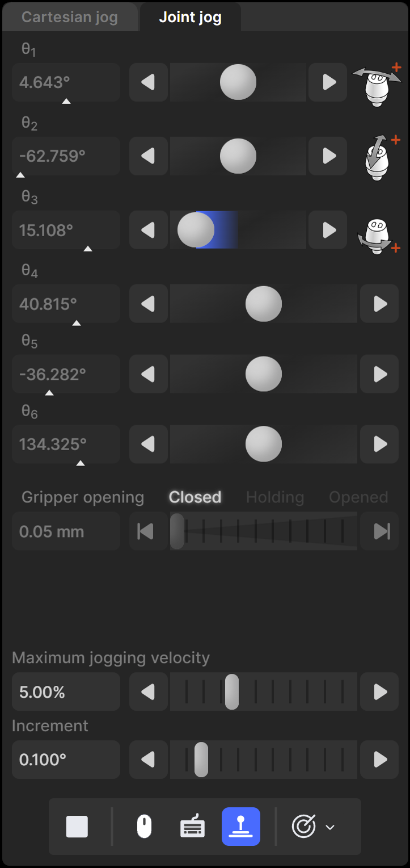Click the θ6 jog slider knob
410x868 pixels.
(264, 444)
